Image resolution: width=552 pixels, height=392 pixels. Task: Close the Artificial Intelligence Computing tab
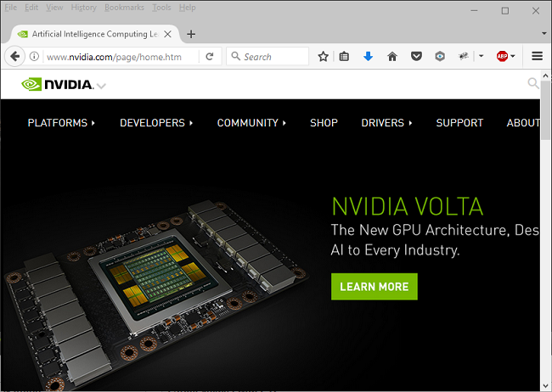pyautogui.click(x=167, y=34)
